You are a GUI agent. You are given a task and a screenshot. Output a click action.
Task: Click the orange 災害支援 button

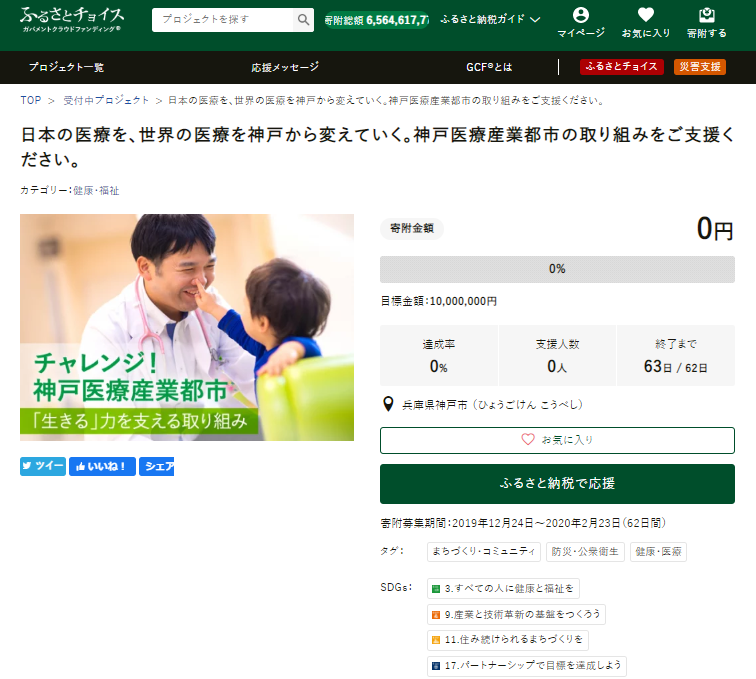pyautogui.click(x=699, y=67)
